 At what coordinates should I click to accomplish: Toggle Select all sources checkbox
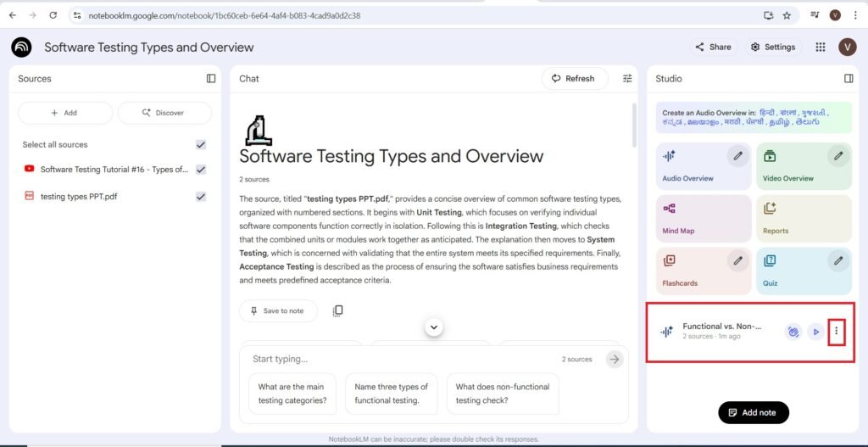tap(201, 145)
